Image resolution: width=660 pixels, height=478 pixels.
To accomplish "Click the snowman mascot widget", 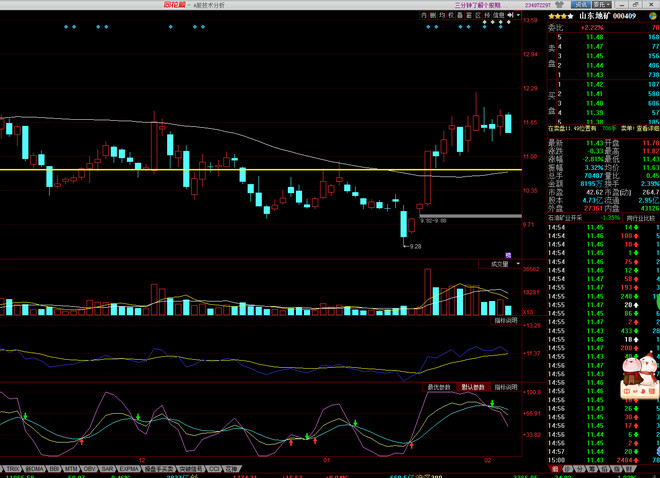I will (x=640, y=376).
